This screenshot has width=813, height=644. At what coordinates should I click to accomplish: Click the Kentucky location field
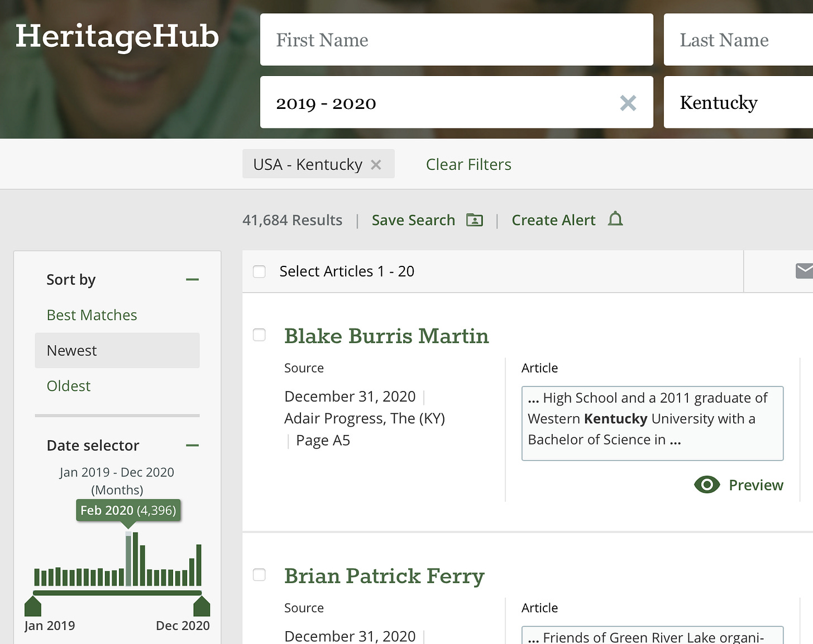click(738, 102)
